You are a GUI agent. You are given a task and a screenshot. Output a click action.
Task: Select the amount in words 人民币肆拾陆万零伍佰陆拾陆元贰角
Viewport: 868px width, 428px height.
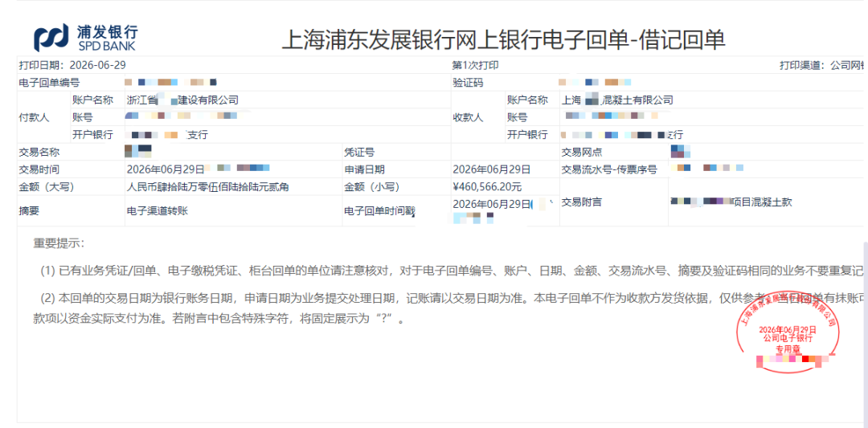207,187
